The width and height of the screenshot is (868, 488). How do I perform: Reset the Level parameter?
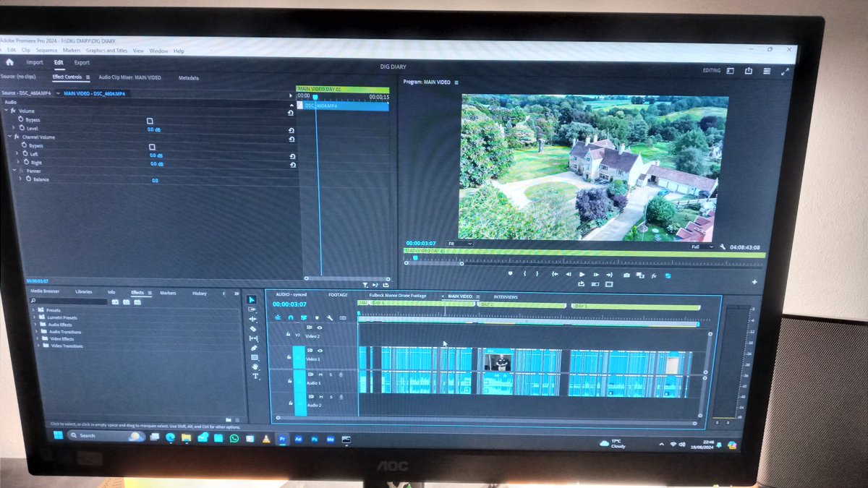tap(291, 130)
